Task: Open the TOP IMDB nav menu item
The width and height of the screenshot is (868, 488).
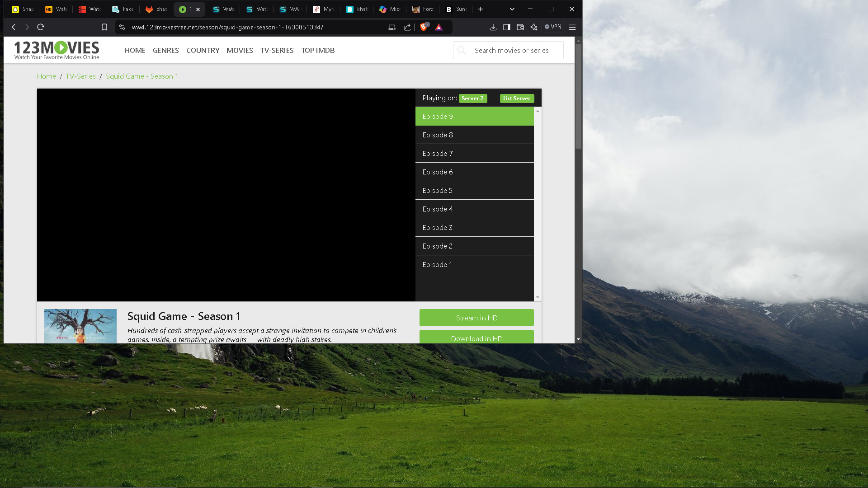Action: (318, 50)
